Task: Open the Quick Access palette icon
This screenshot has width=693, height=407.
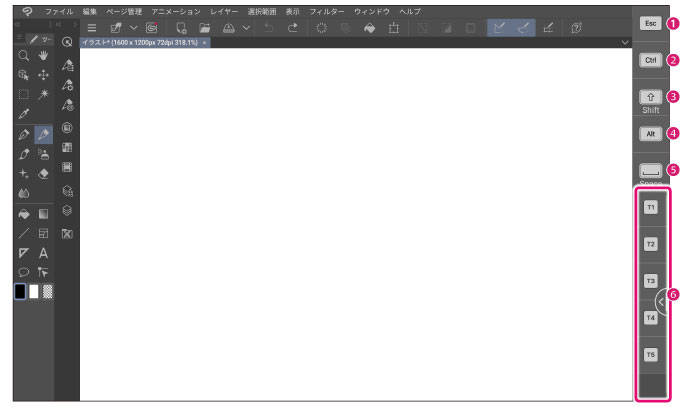Action: tap(67, 42)
